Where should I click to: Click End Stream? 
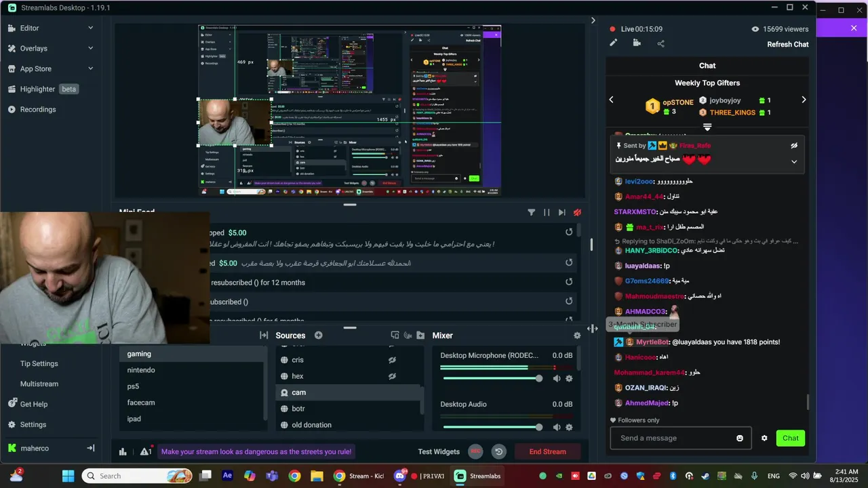coord(547,451)
